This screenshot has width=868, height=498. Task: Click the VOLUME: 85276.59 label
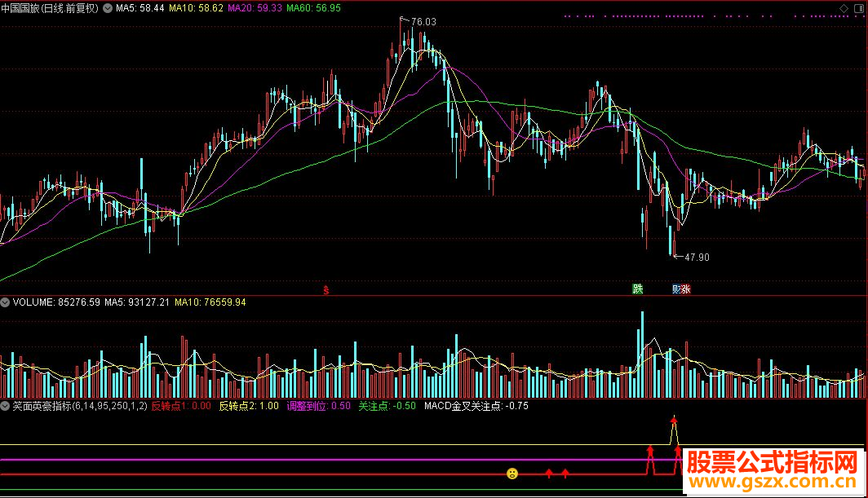click(x=56, y=302)
